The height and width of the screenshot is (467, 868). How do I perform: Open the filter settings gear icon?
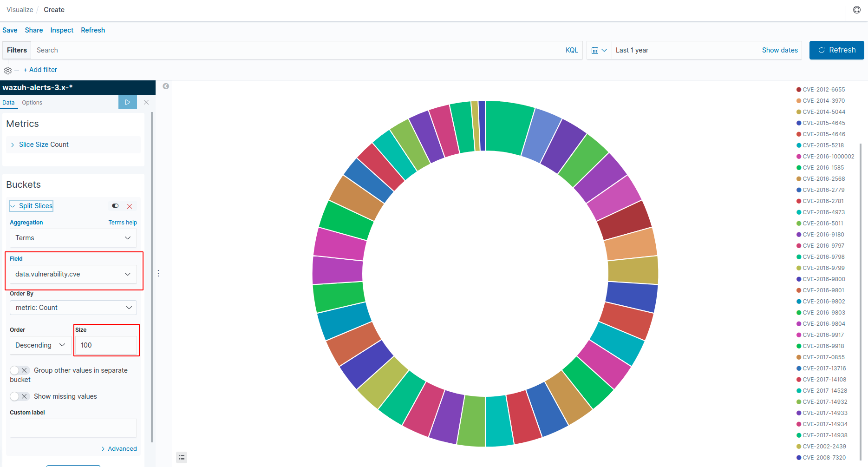pyautogui.click(x=8, y=70)
